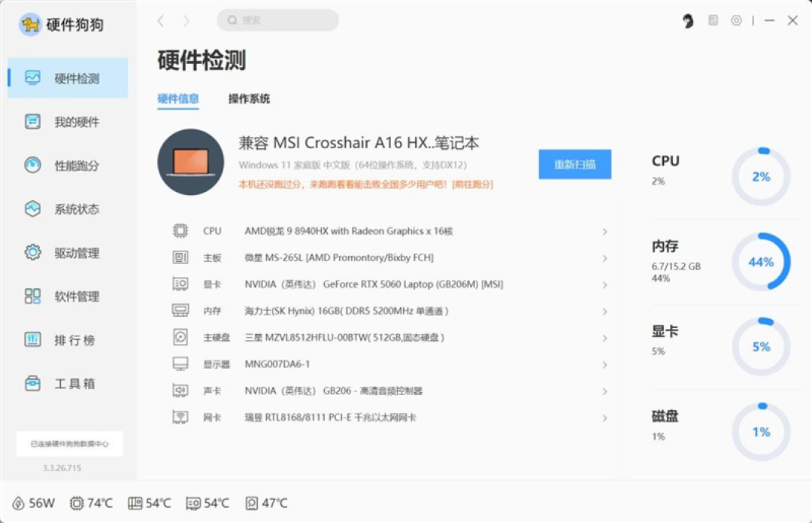Expand the AMD 8940HX CPU row chevron
Viewport: 812px width, 523px height.
click(x=604, y=231)
